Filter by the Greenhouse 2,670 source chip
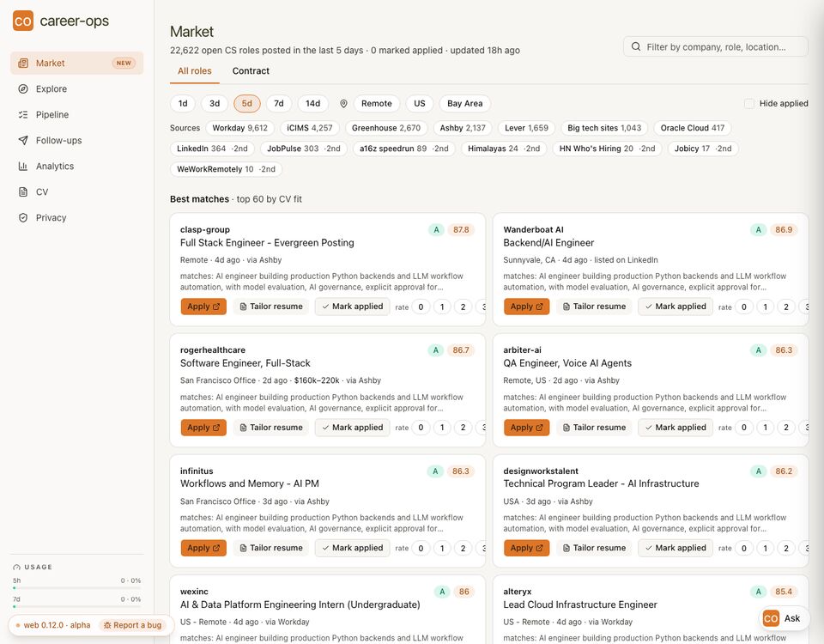The image size is (824, 644). coord(386,128)
